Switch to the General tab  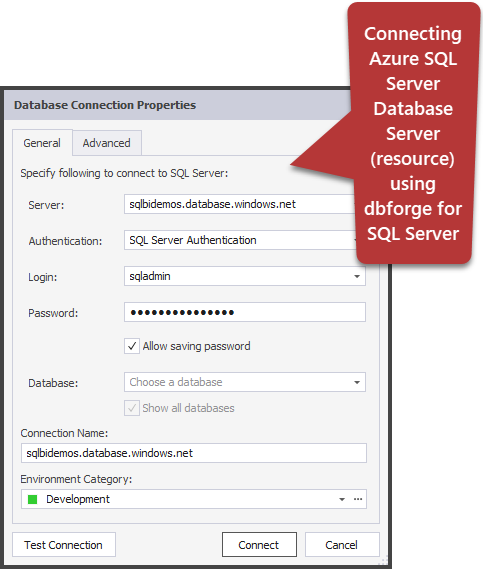[42, 143]
